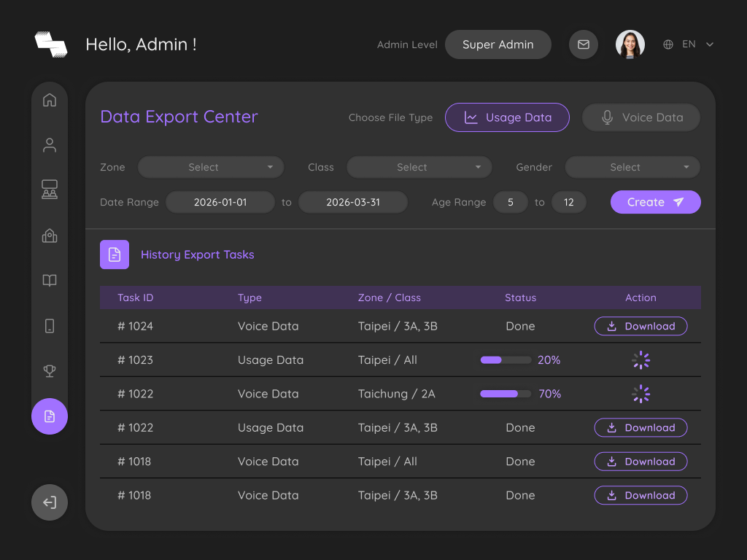
Task: Click the 20% progress bar
Action: [506, 360]
